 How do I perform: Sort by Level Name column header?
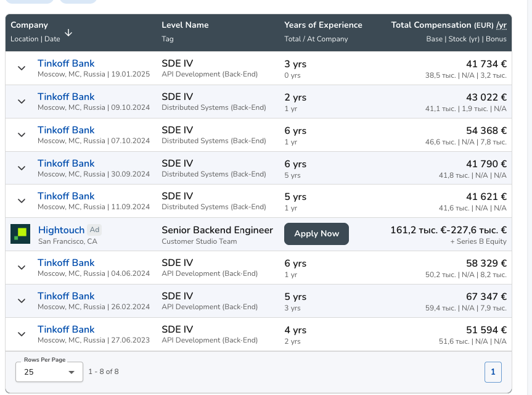tap(185, 25)
